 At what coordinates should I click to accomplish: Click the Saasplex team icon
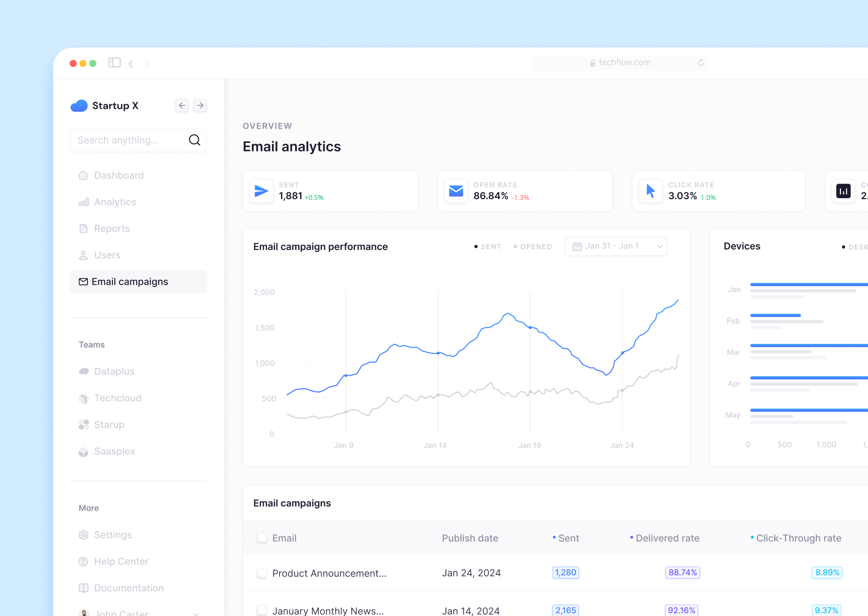click(83, 452)
